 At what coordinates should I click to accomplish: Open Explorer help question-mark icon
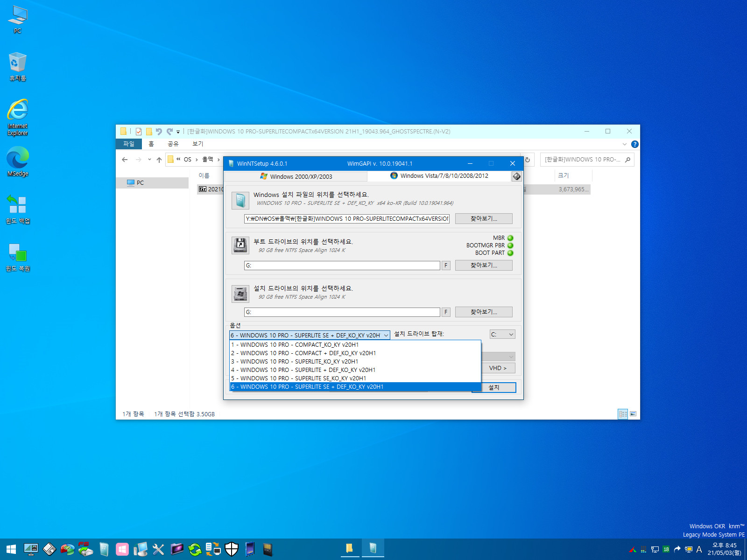pos(634,144)
